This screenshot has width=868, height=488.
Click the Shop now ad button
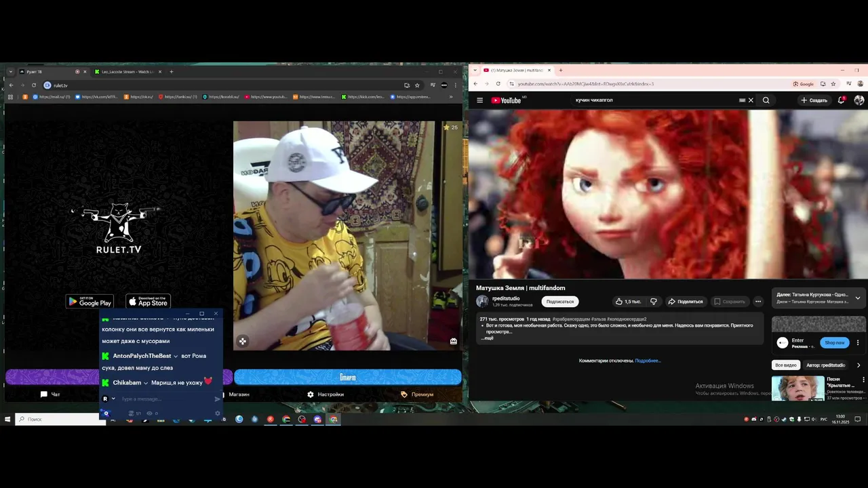pos(834,342)
